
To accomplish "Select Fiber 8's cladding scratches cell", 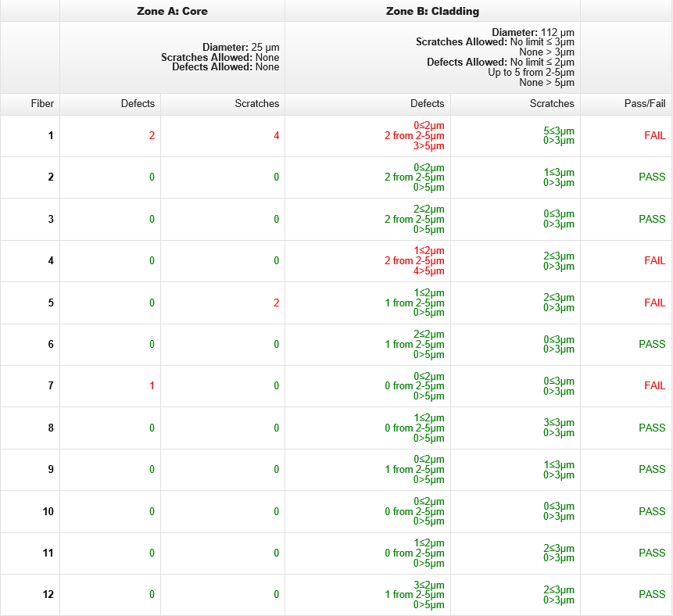I will tap(558, 428).
